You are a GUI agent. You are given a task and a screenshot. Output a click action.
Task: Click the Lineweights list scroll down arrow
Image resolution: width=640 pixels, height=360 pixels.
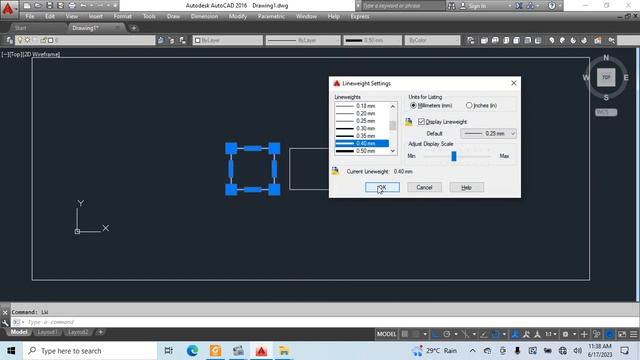point(393,151)
